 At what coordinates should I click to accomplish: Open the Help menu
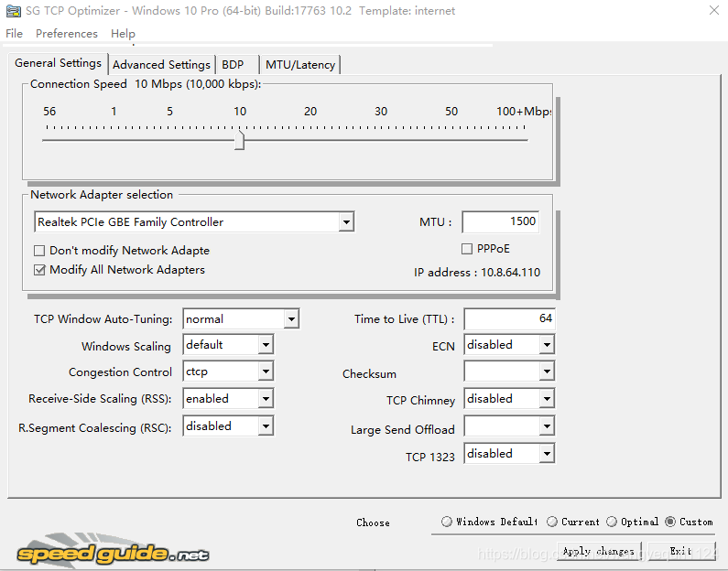[123, 33]
